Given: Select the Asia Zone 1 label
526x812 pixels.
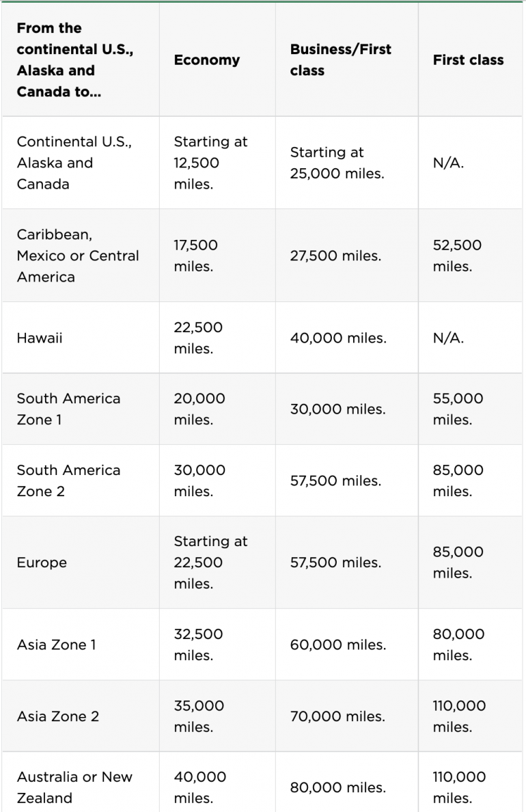Looking at the screenshot, I should pyautogui.click(x=57, y=645).
